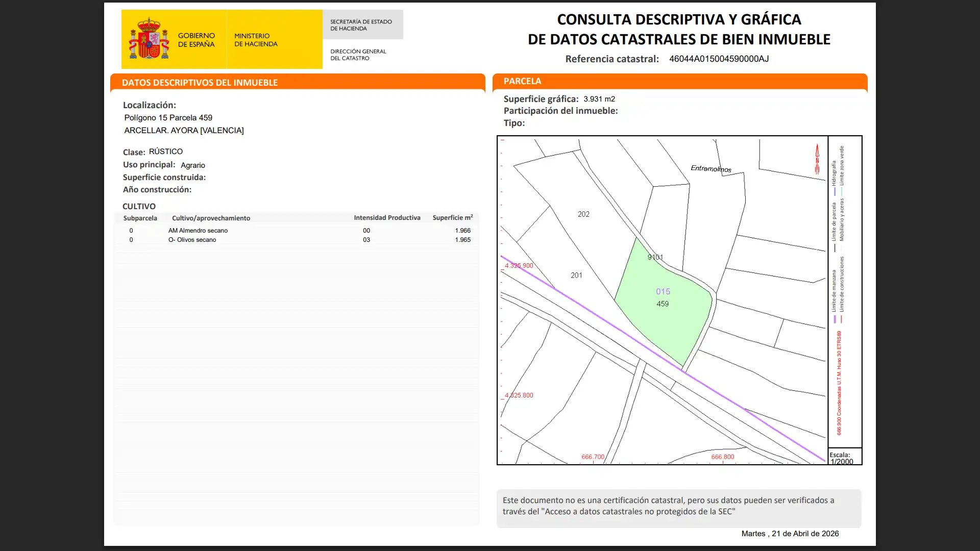This screenshot has width=980, height=551.
Task: Click the Agrario main use value
Action: (193, 165)
